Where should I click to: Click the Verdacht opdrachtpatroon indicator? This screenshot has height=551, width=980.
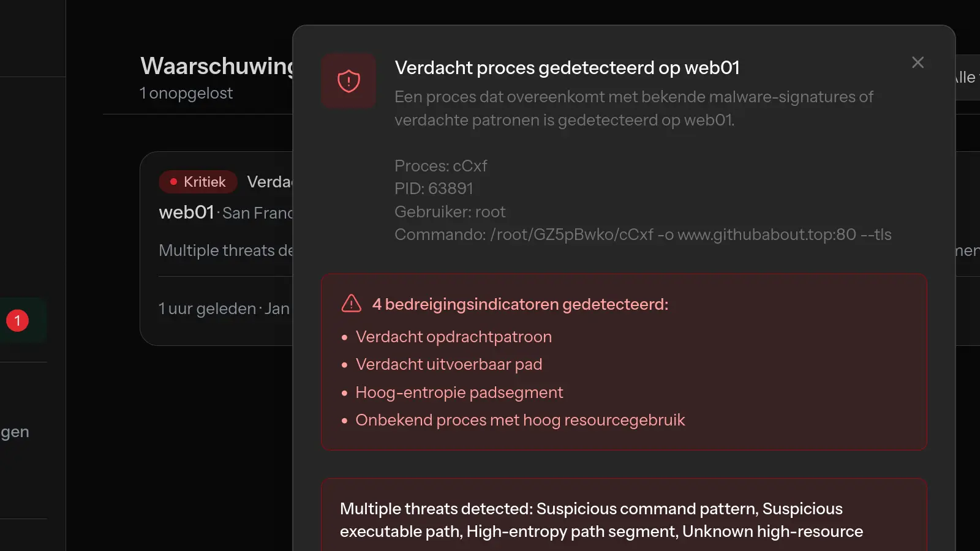click(453, 336)
